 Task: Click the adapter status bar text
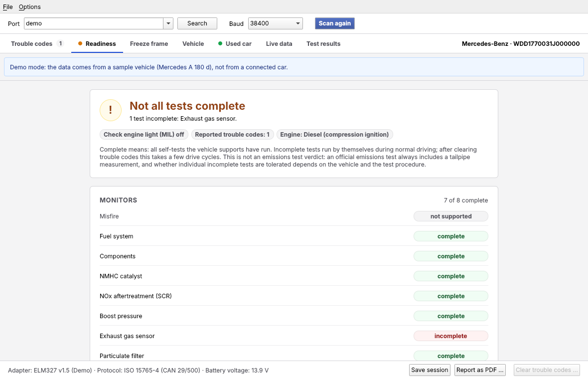138,371
